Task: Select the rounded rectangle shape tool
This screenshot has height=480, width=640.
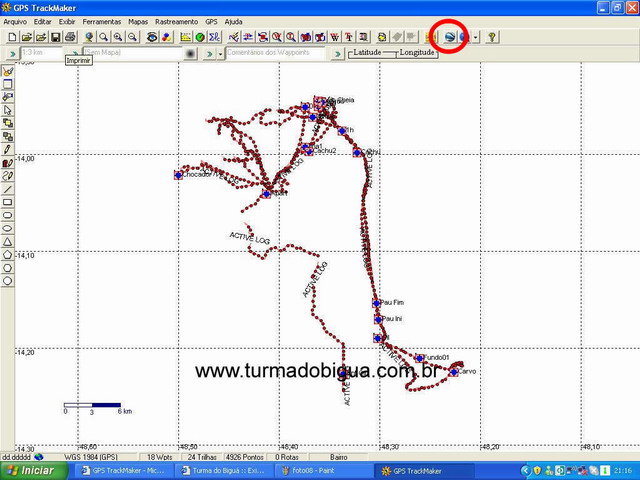Action: tap(7, 215)
